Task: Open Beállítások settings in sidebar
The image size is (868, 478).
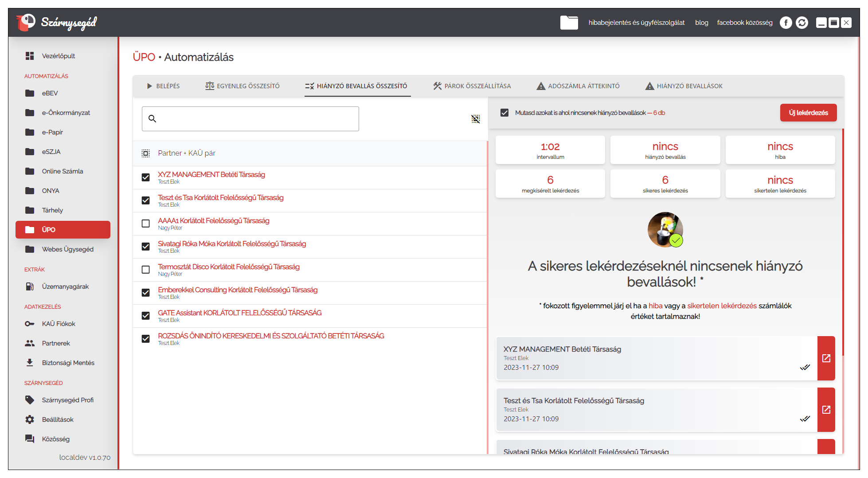Action: pyautogui.click(x=58, y=419)
